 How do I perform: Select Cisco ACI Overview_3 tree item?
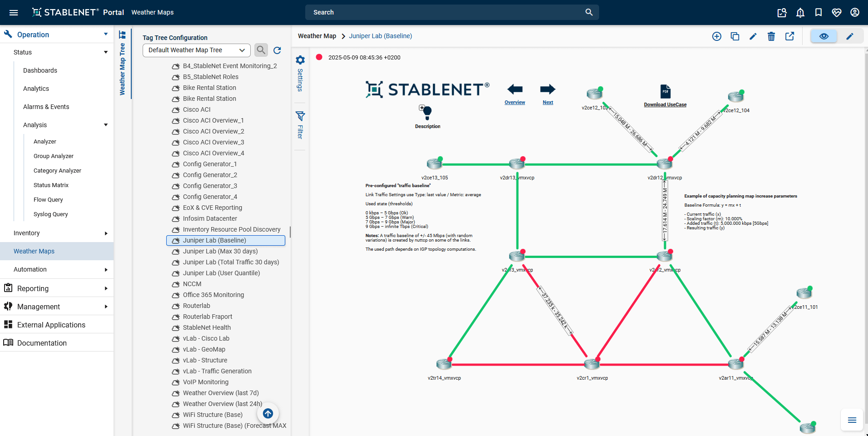pos(213,142)
